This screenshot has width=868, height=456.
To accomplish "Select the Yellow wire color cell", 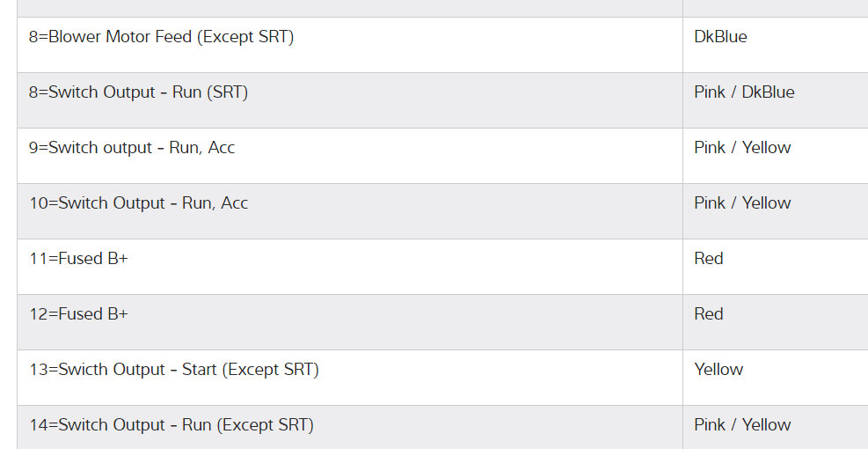I will pyautogui.click(x=718, y=370).
